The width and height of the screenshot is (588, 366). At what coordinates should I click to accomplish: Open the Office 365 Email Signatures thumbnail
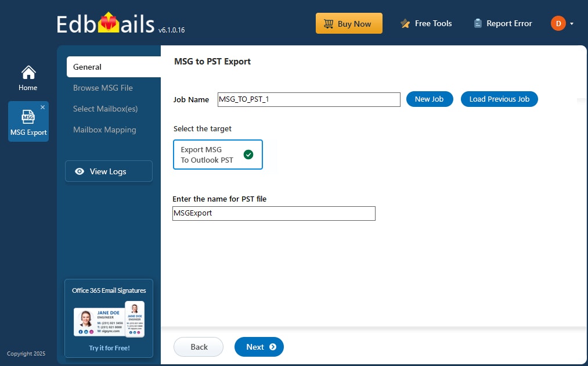click(x=109, y=319)
